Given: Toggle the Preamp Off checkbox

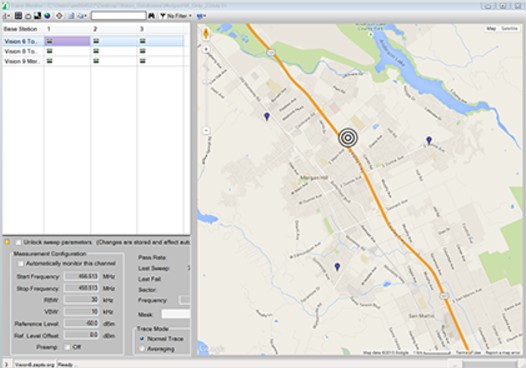Looking at the screenshot, I should (67, 347).
